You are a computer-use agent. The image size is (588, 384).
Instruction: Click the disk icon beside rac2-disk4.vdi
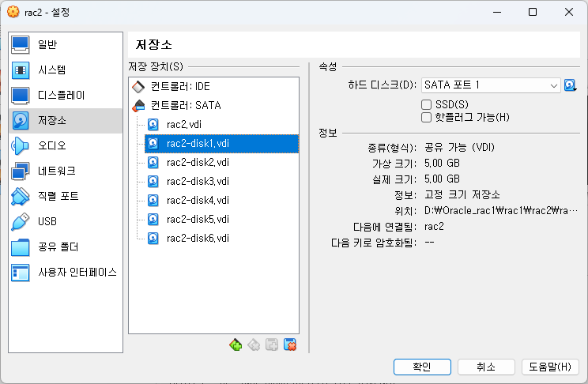point(153,200)
